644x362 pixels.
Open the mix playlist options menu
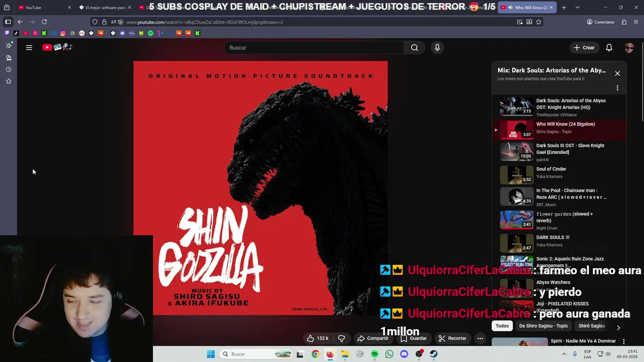[617, 88]
